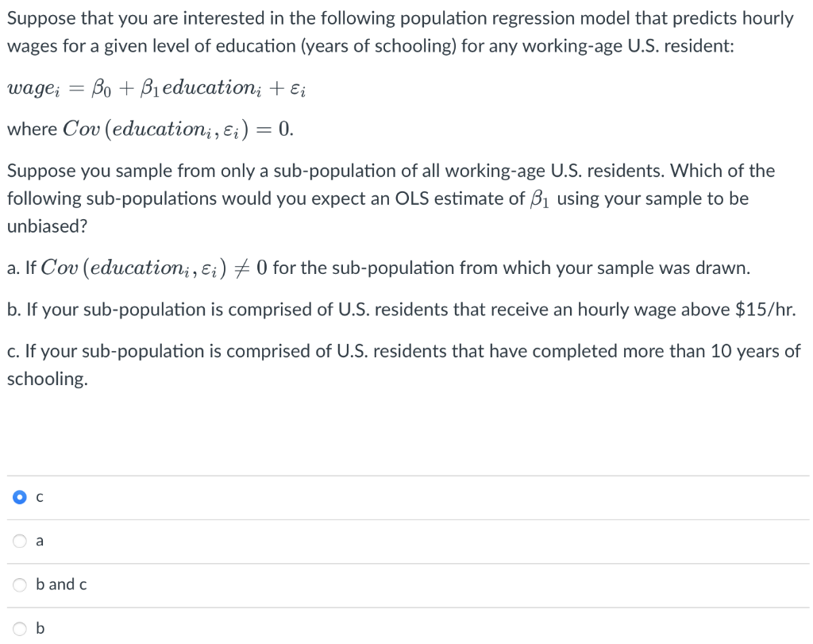Click the Cov ≠ 0 formula in statement a
This screenshot has height=644, width=813.
[153, 268]
